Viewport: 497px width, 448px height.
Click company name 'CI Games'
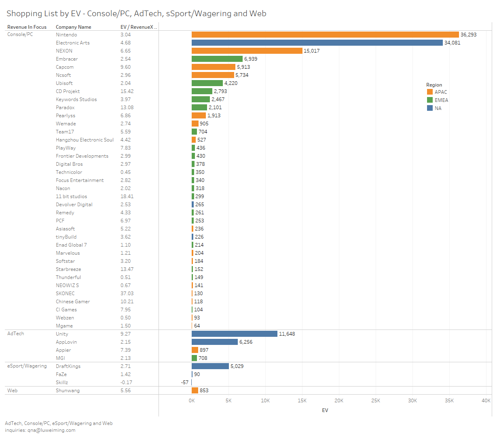66,310
